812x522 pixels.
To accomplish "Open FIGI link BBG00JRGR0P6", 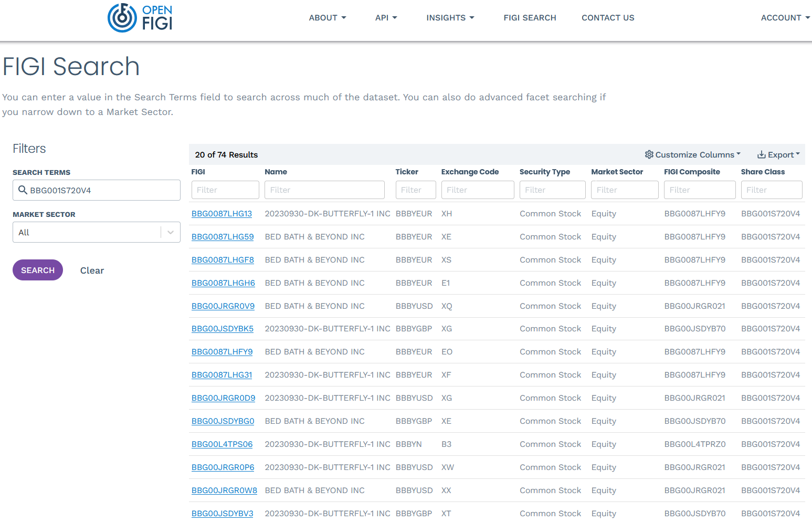I will 223,467.
